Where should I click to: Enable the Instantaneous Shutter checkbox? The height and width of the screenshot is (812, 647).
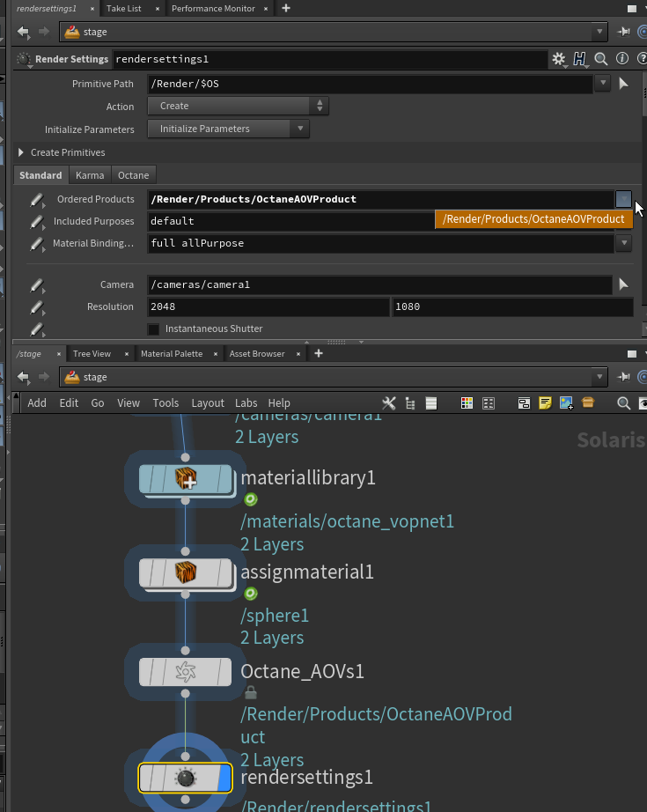153,328
